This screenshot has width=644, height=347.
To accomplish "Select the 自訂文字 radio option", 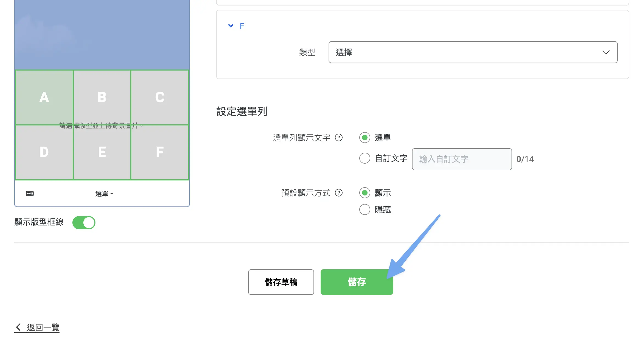I will [x=365, y=158].
